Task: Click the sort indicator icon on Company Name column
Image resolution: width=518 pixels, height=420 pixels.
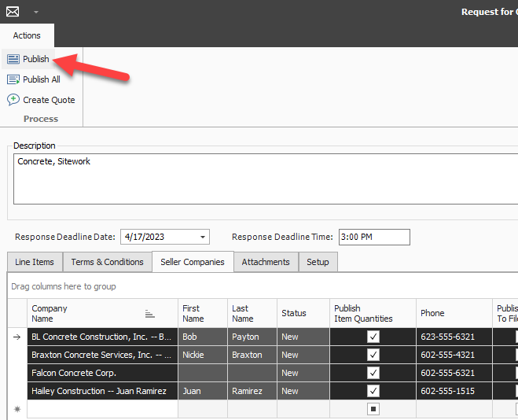Action: coord(149,313)
